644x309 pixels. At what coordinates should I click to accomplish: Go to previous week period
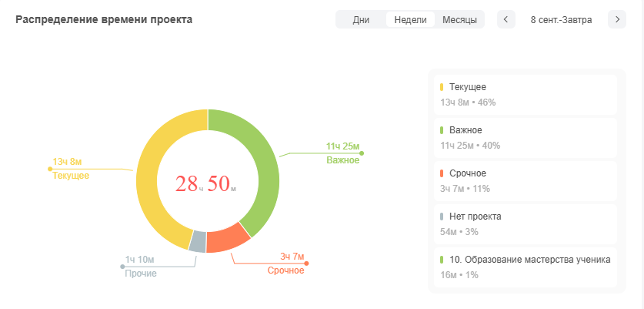click(506, 19)
